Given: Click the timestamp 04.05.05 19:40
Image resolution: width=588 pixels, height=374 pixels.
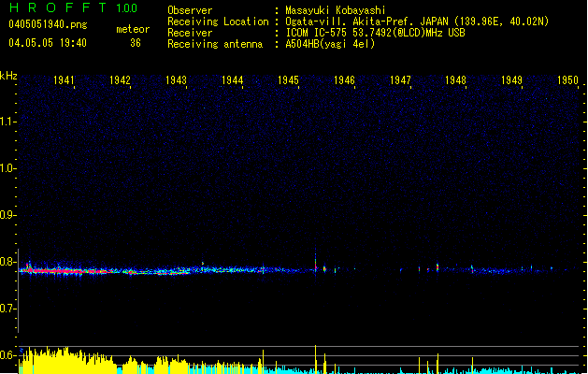Looking at the screenshot, I should tap(48, 43).
